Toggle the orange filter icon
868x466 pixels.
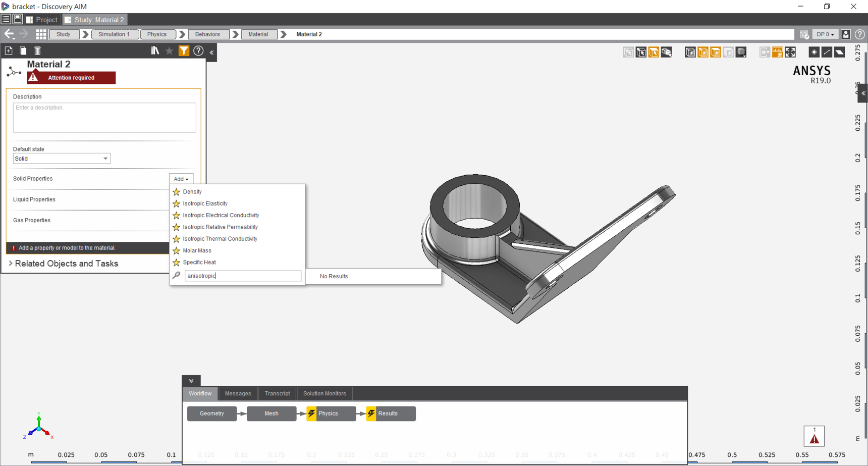(184, 50)
